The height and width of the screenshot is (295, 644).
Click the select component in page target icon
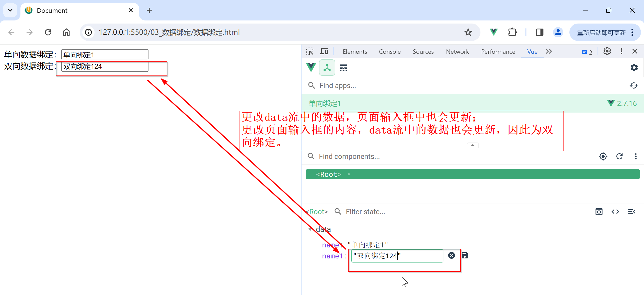tap(603, 156)
